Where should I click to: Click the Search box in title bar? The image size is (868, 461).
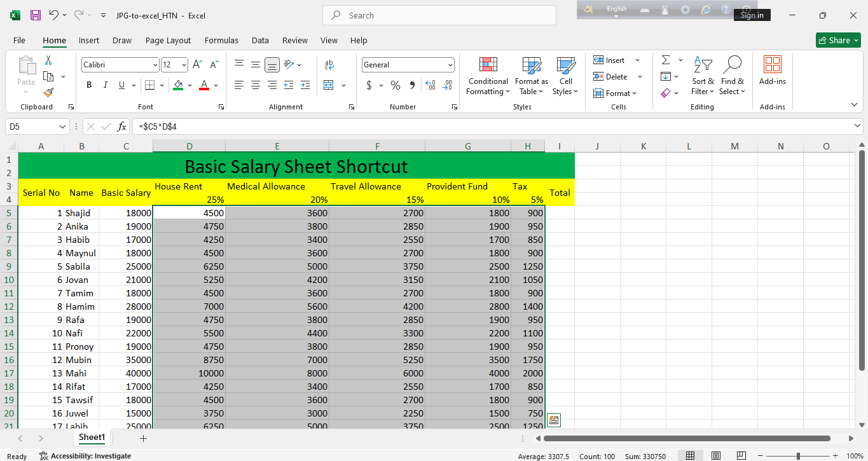tap(439, 15)
